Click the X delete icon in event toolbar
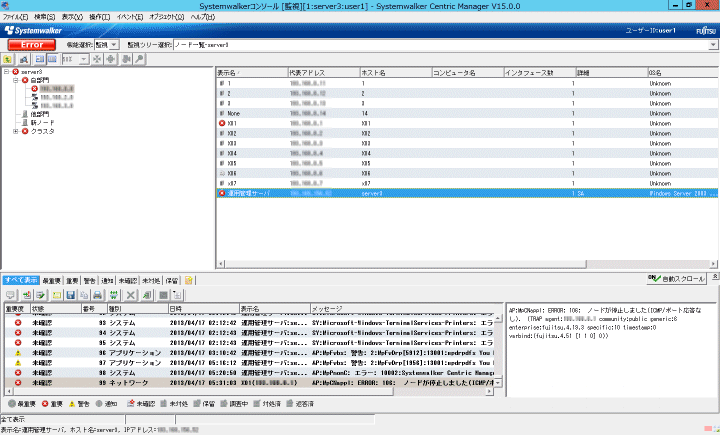Image resolution: width=720 pixels, height=435 pixels. point(130,295)
